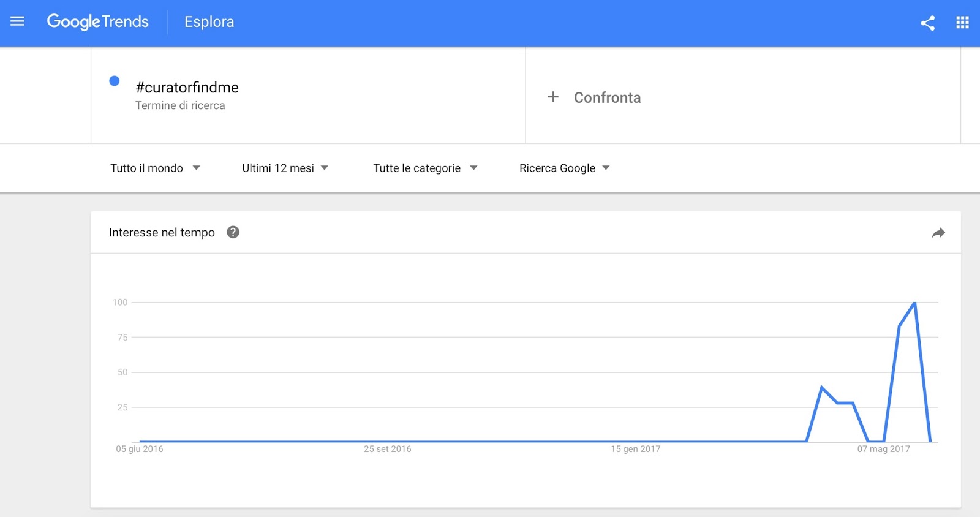Share the Interesse nel tempo chart
Viewport: 980px width, 517px height.
point(938,233)
